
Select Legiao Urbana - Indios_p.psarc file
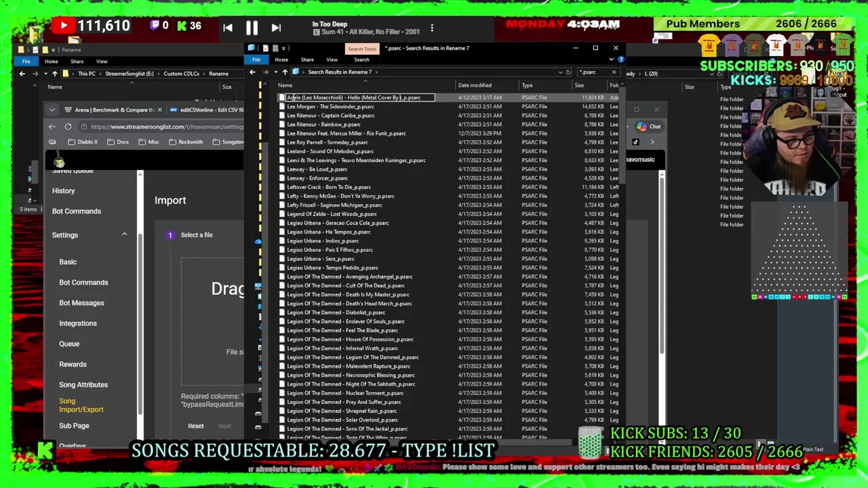point(323,241)
